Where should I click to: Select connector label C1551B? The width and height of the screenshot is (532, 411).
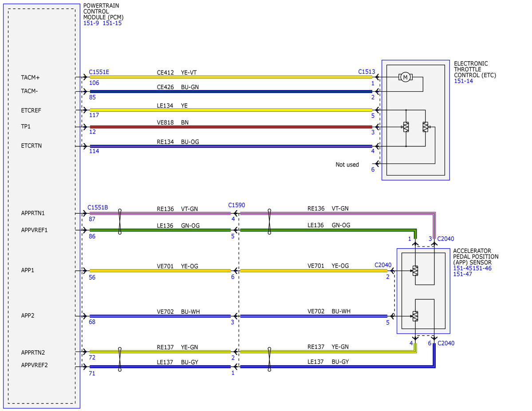point(98,207)
